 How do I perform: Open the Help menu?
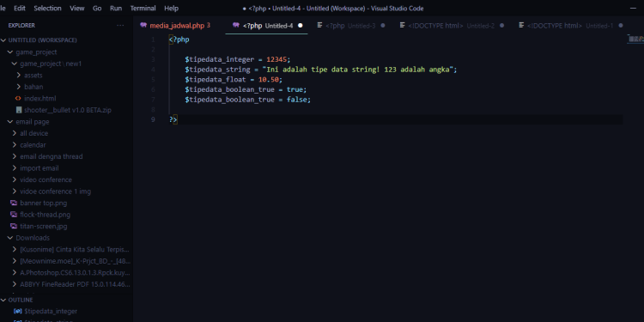point(171,9)
